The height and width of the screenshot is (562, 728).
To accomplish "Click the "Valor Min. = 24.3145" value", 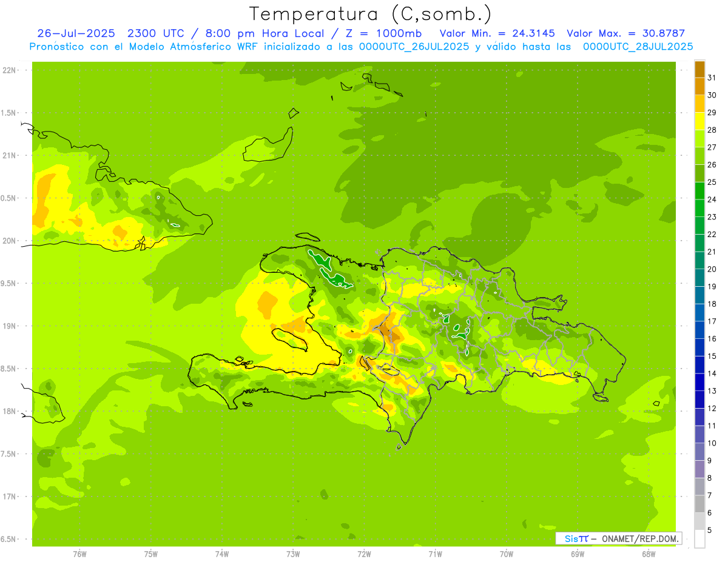I will tap(497, 33).
